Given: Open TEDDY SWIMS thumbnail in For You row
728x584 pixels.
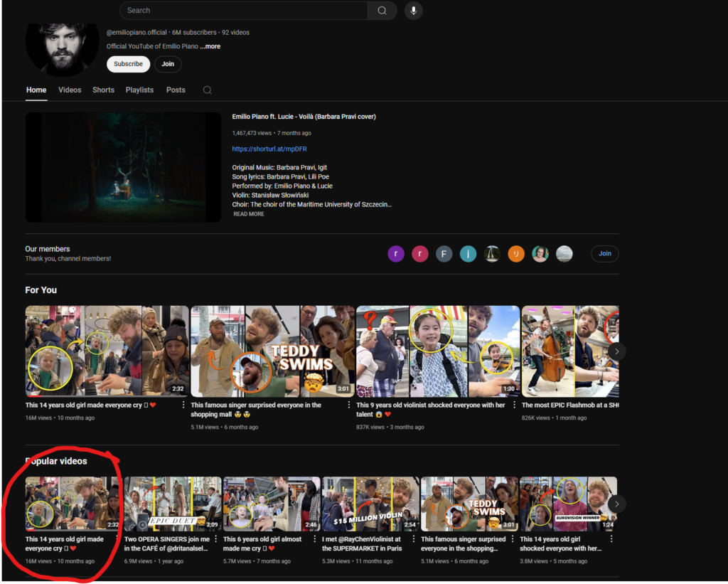Looking at the screenshot, I should pos(272,351).
